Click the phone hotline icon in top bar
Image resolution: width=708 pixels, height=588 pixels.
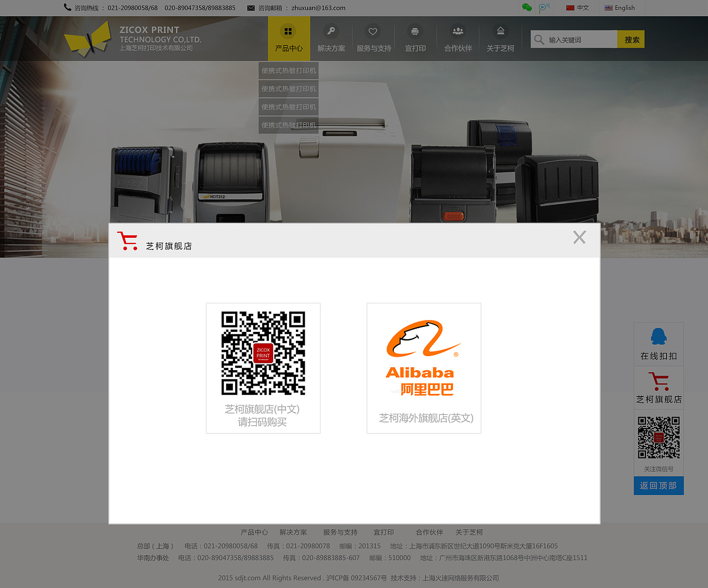click(67, 8)
